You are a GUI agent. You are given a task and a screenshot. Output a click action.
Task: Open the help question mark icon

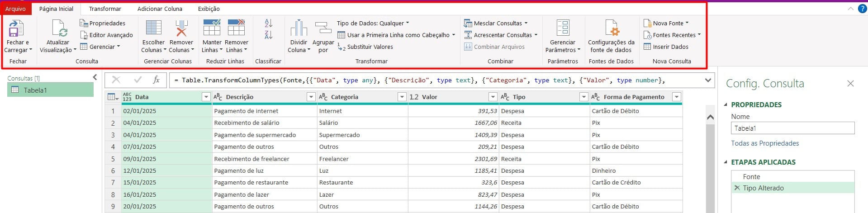click(862, 9)
